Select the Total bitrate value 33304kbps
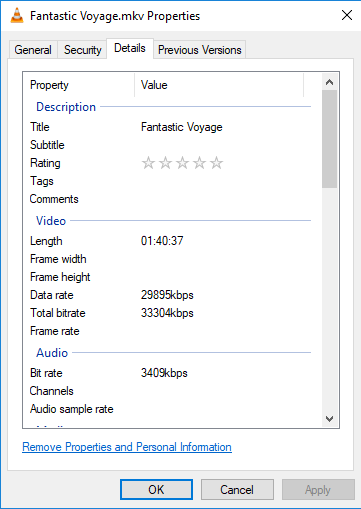361x509 pixels. (167, 313)
